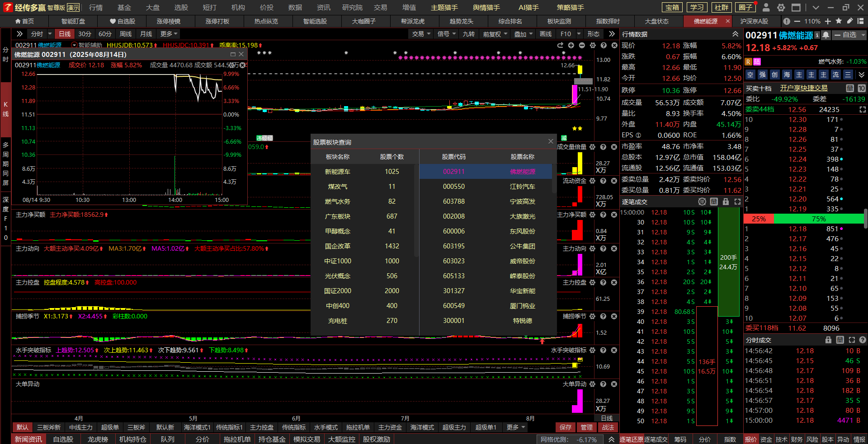Click the green 200手 order bar
Screen dimensions: 868x444
[x=728, y=262]
